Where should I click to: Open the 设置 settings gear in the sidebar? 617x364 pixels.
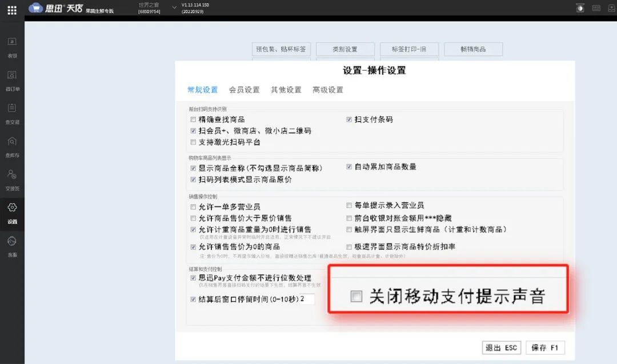13,209
